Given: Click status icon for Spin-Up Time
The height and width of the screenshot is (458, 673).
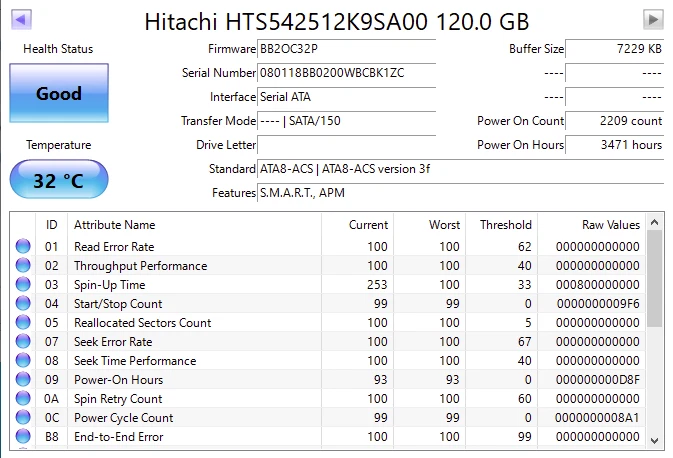Looking at the screenshot, I should coord(23,284).
